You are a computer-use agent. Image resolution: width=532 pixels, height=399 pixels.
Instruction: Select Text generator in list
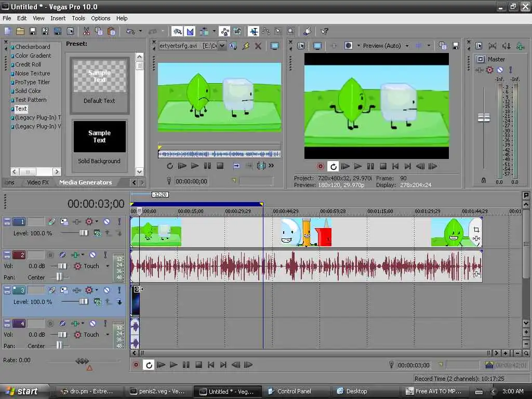21,109
